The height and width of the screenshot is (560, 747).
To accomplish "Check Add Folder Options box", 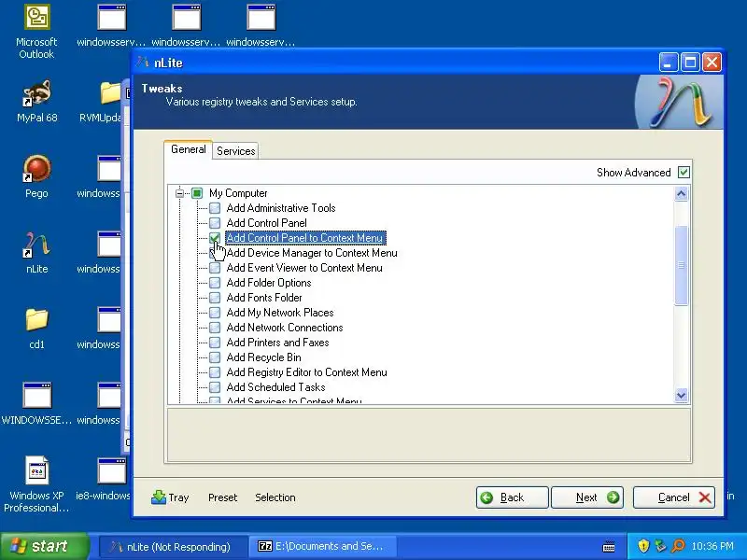I will (x=215, y=283).
